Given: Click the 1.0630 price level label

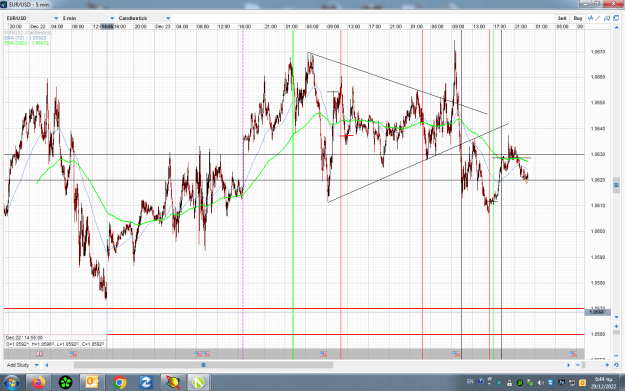Looking at the screenshot, I should (x=598, y=154).
